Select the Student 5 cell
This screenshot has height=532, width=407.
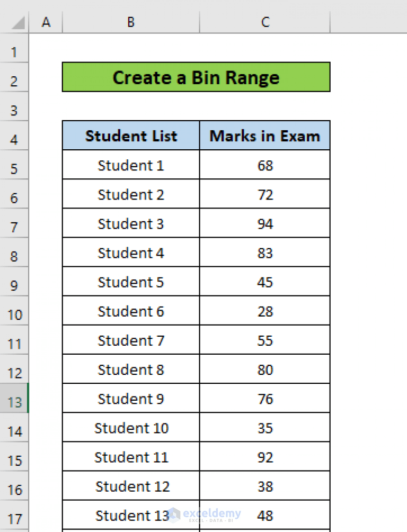(131, 281)
